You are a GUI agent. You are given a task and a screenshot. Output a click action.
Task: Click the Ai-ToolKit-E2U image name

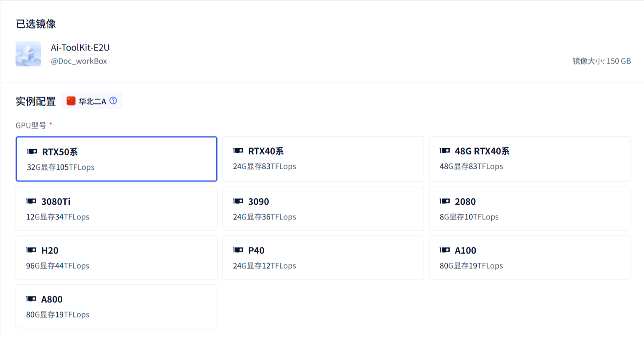coord(80,48)
